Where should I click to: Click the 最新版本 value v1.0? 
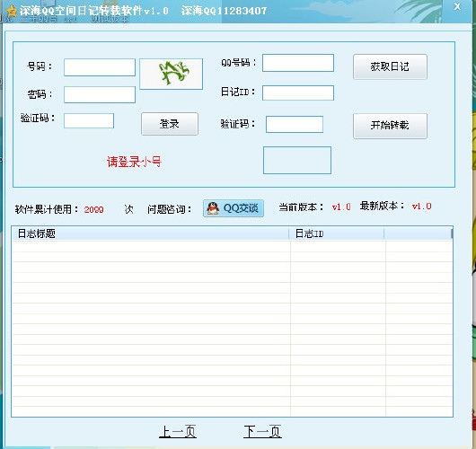pyautogui.click(x=421, y=207)
